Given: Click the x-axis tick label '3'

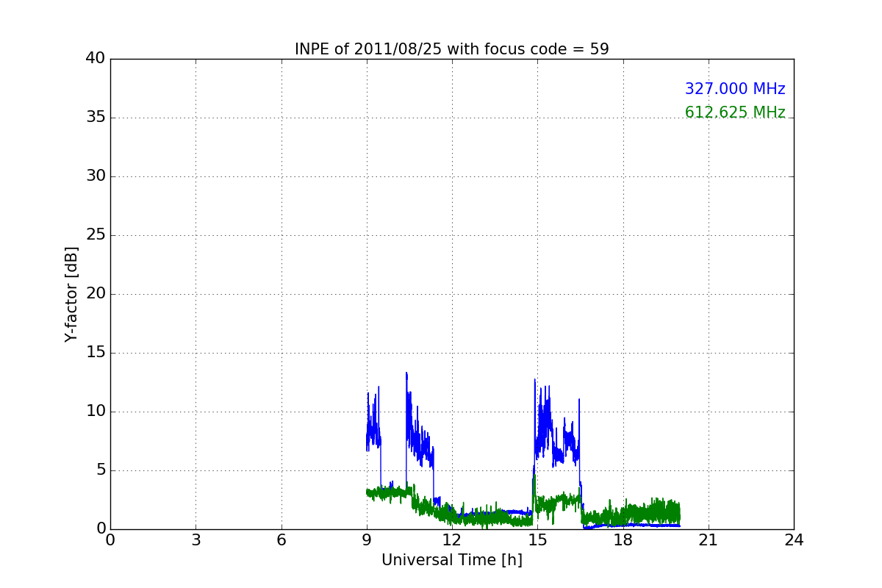Looking at the screenshot, I should 196,540.
